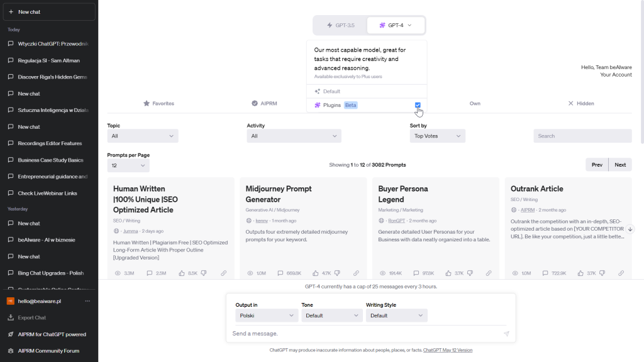Upvote the Human Written SEO article prompt

click(182, 273)
